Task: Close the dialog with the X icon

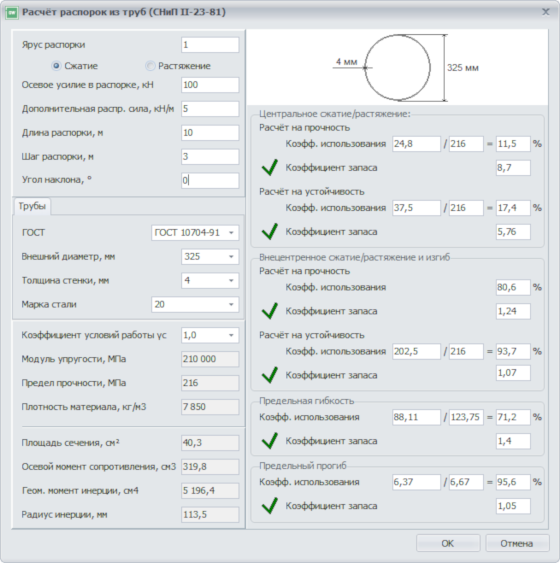Action: [x=546, y=12]
